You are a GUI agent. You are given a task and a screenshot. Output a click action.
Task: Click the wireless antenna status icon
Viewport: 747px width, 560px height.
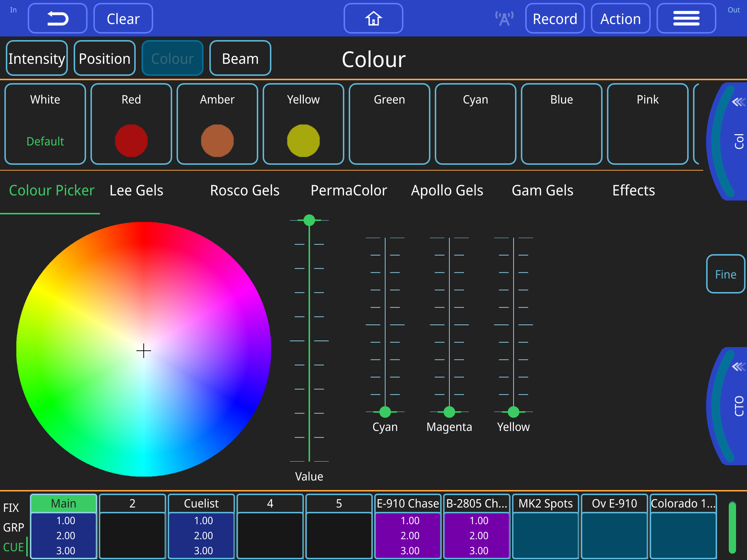pyautogui.click(x=504, y=17)
